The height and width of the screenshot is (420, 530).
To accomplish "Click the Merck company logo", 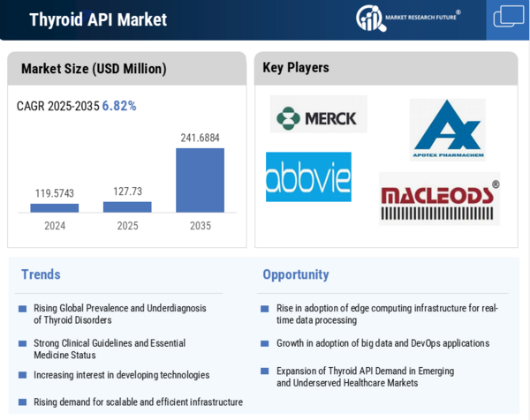I will 318,116.
